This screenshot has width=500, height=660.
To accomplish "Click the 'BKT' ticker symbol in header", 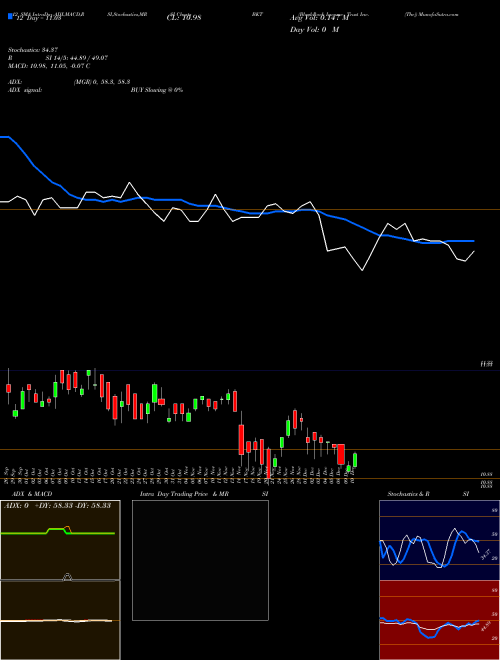I will 257,14.
